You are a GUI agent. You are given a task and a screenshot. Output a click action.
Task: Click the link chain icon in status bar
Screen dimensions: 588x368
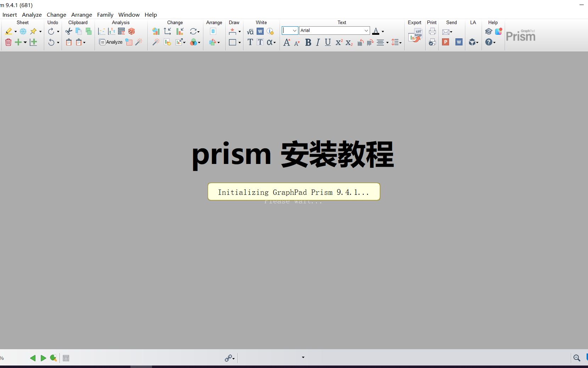coord(229,358)
